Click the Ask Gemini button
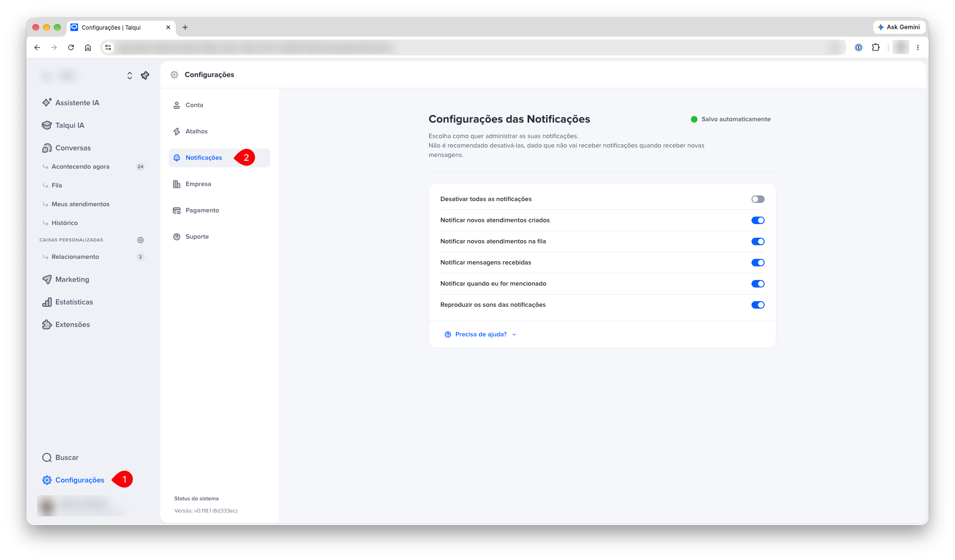 click(x=899, y=27)
